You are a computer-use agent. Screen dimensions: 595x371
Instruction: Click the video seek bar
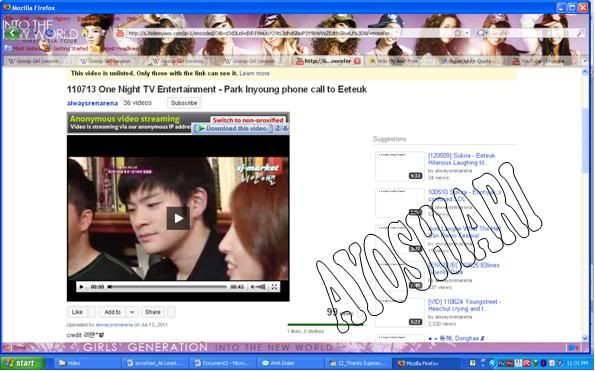167,287
